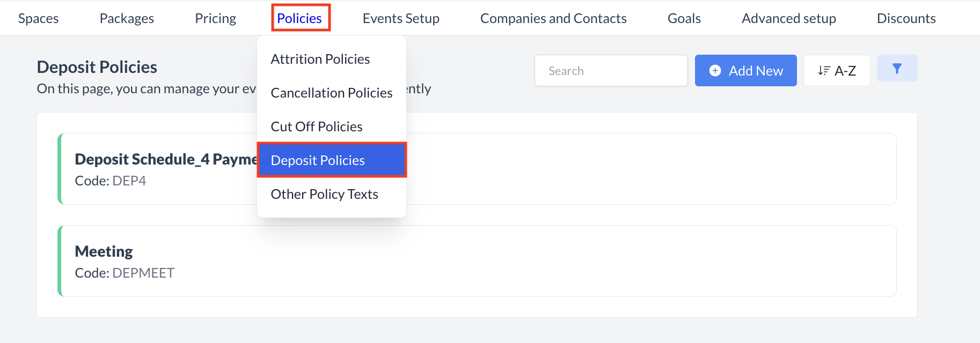This screenshot has height=343, width=980.
Task: Switch to the Packages tab
Action: click(127, 18)
